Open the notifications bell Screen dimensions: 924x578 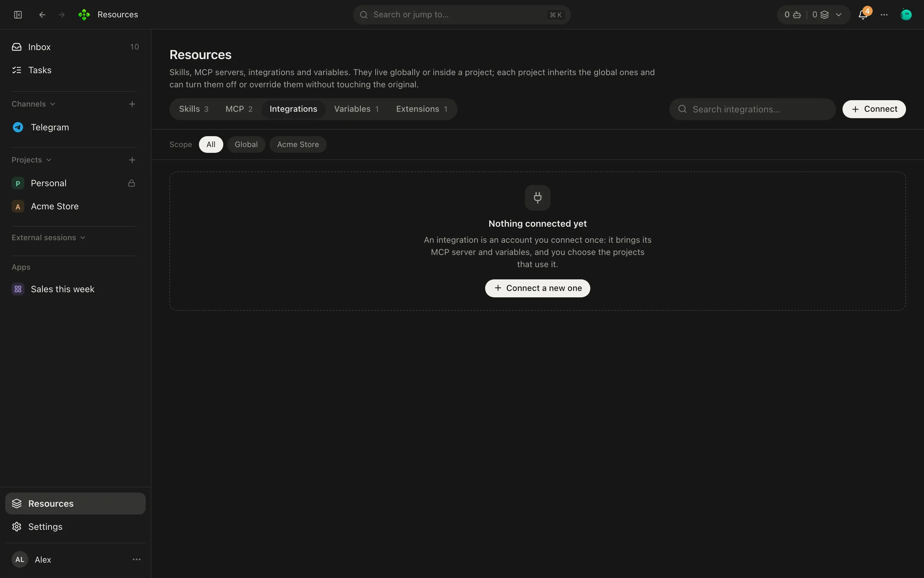pos(863,14)
